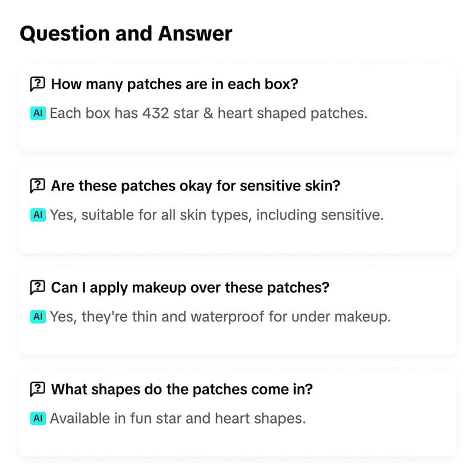This screenshot has height=476, width=476.
Task: Click question icon beside 'How many patches' question
Action: 37,84
